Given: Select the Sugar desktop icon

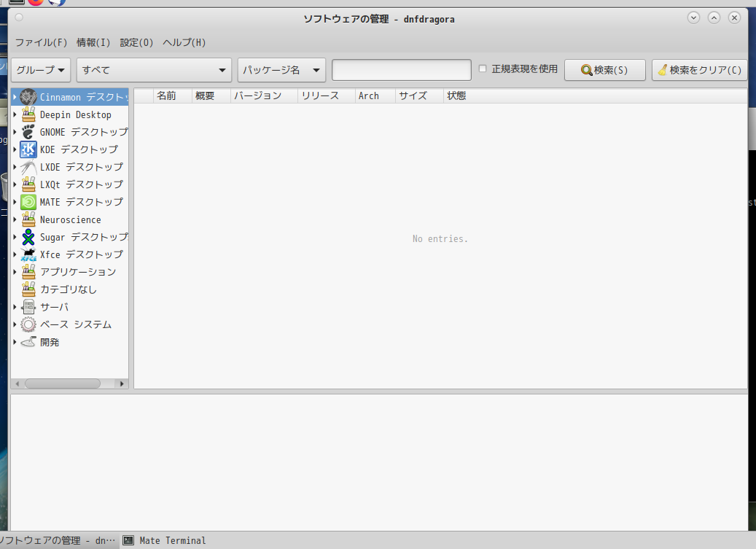Looking at the screenshot, I should coord(28,237).
